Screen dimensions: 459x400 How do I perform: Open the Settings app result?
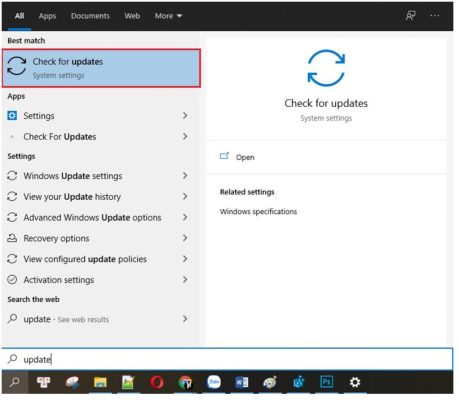[x=99, y=116]
